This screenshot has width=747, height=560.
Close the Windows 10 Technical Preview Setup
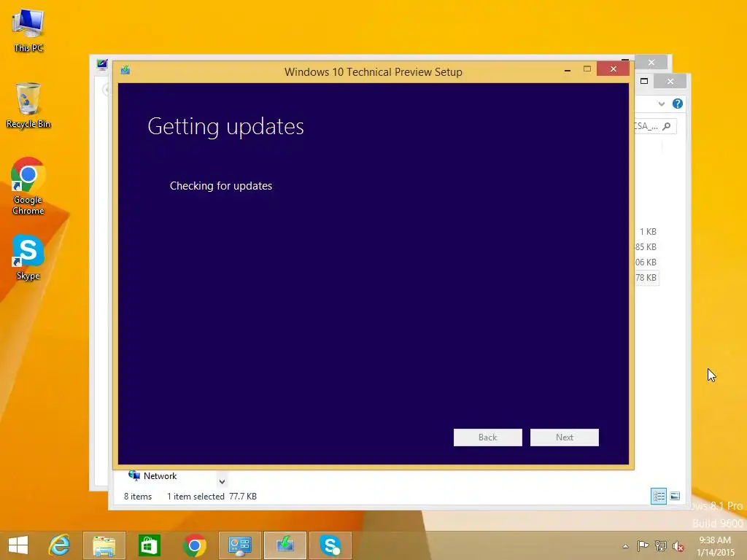(613, 69)
